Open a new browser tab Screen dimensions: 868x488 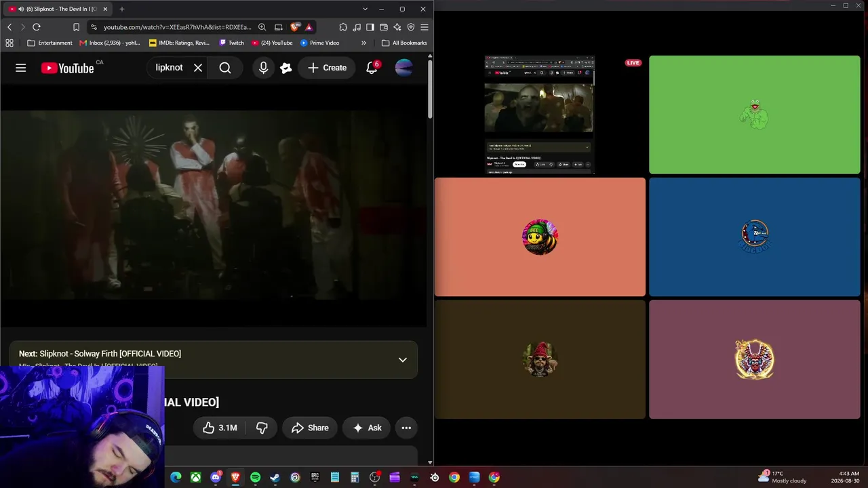pyautogui.click(x=122, y=9)
